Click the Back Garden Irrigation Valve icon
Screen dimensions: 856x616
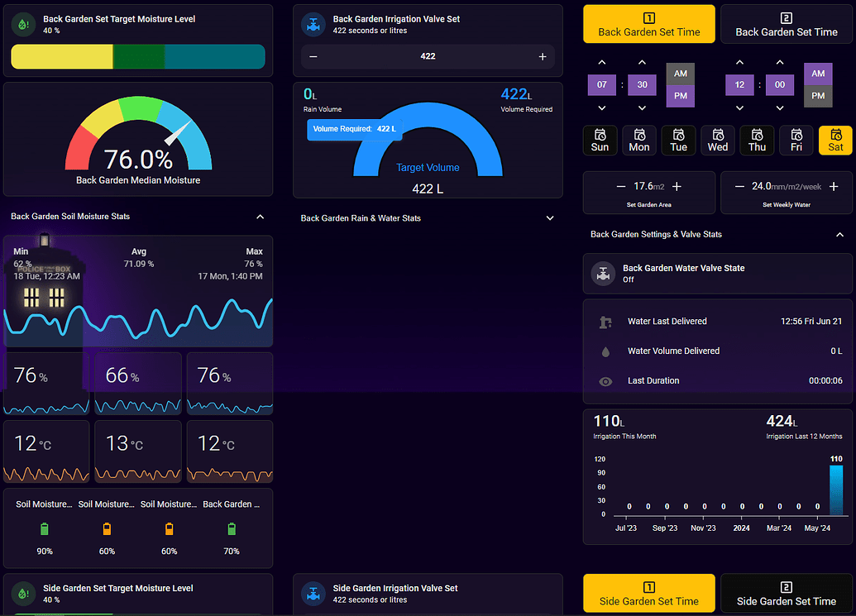pos(313,25)
